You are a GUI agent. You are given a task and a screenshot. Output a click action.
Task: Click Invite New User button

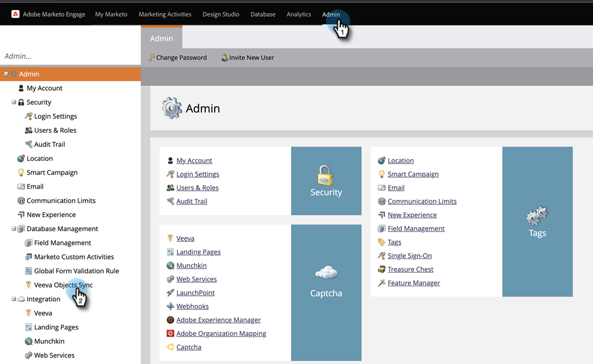tap(248, 58)
